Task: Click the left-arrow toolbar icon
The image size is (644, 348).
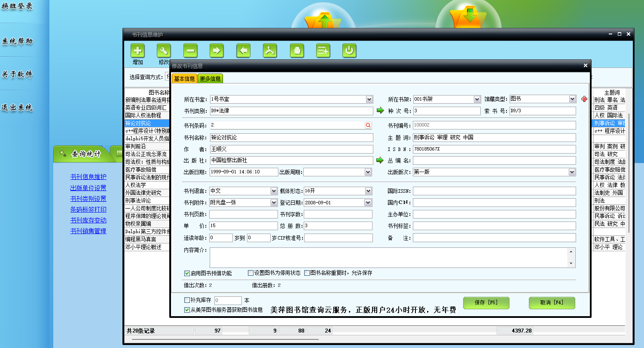Action: [243, 51]
